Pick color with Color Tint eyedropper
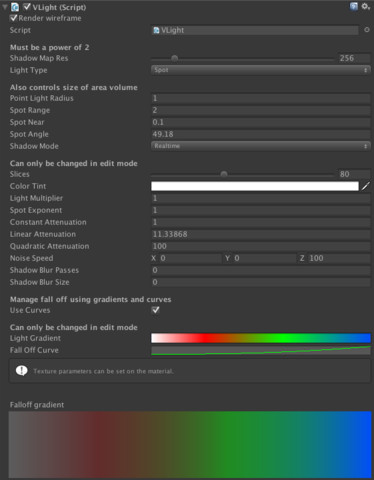 tap(366, 186)
